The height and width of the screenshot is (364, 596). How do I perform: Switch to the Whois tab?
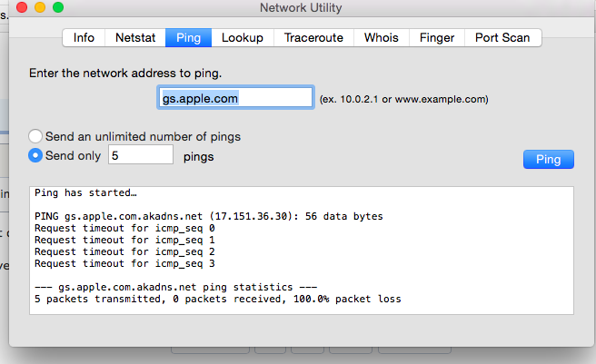coord(382,37)
